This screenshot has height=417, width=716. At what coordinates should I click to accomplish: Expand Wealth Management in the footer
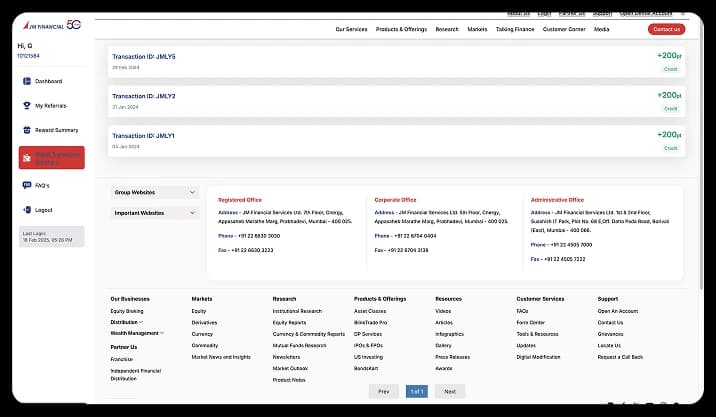(x=137, y=333)
